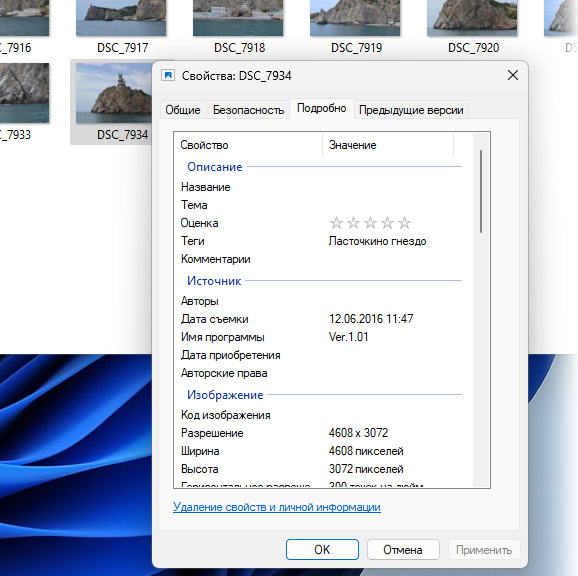
Task: Open the Общие tab
Action: click(183, 110)
